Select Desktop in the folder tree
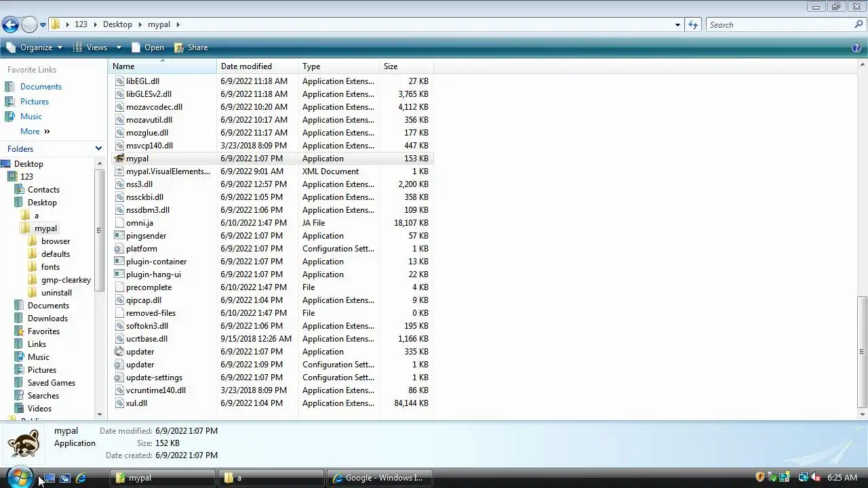 (28, 164)
